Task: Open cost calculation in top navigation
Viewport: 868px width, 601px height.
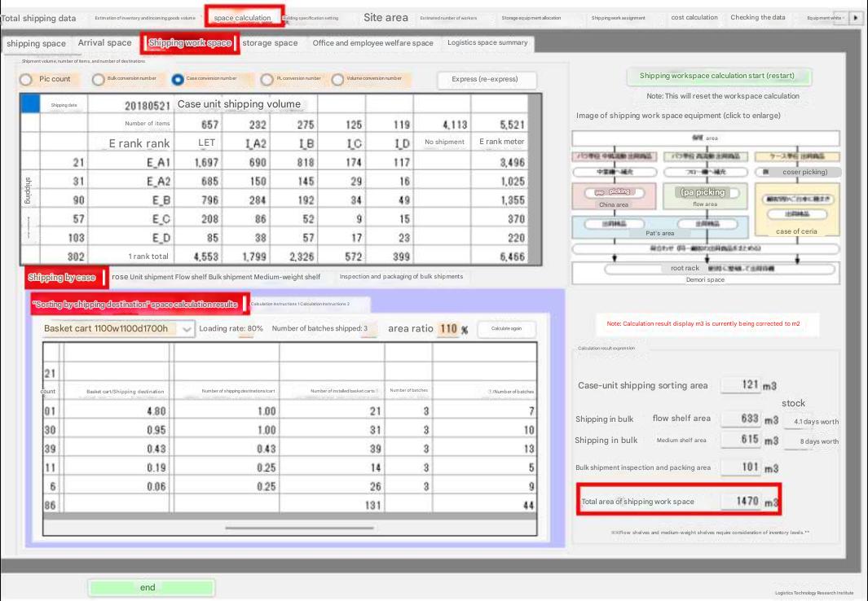Action: pyautogui.click(x=694, y=18)
